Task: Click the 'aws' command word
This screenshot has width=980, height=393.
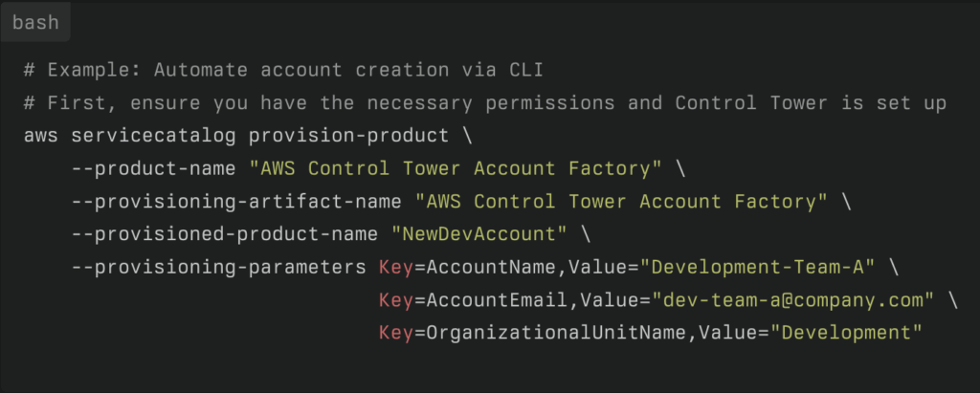Action: pyautogui.click(x=41, y=136)
